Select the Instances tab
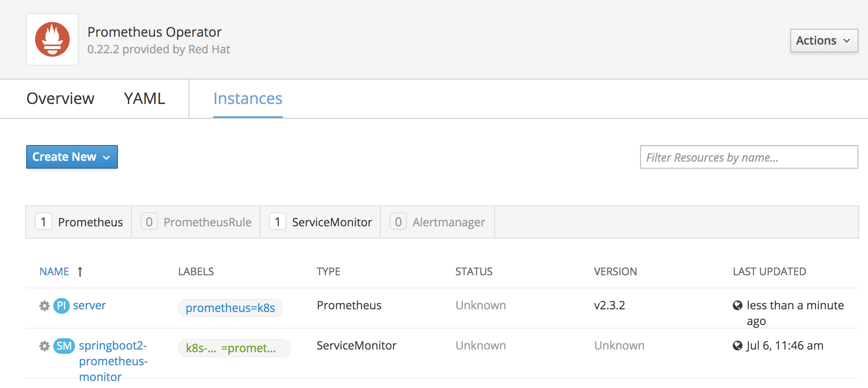 coord(248,98)
